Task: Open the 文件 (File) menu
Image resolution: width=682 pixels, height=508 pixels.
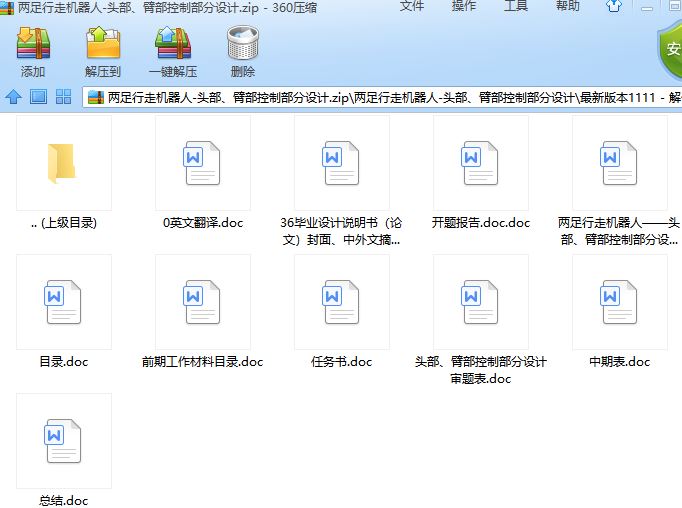Action: [x=412, y=6]
